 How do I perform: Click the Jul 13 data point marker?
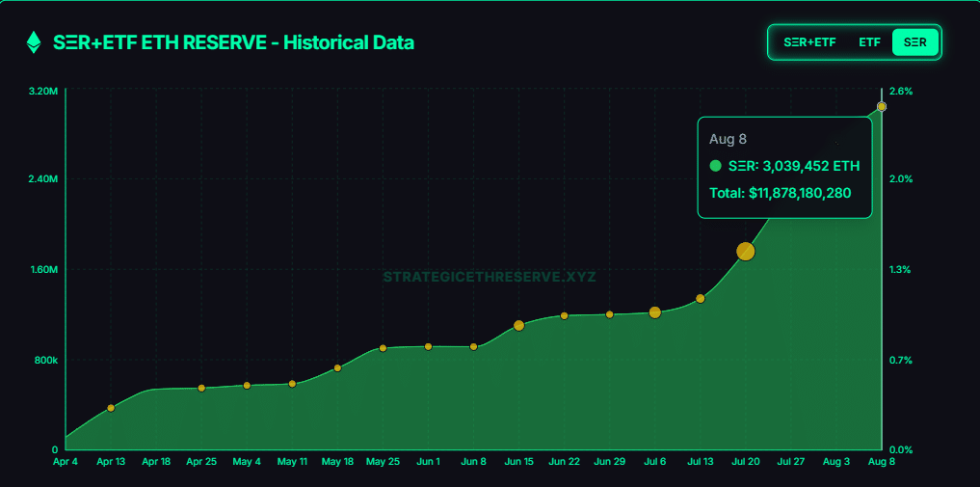click(x=701, y=298)
